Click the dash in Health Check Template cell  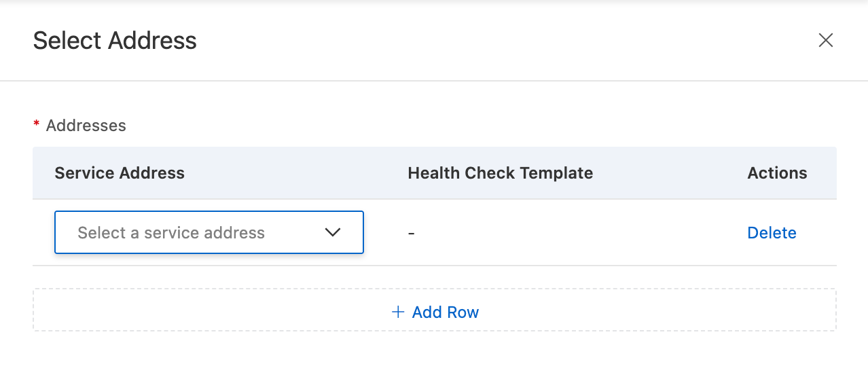click(x=411, y=233)
